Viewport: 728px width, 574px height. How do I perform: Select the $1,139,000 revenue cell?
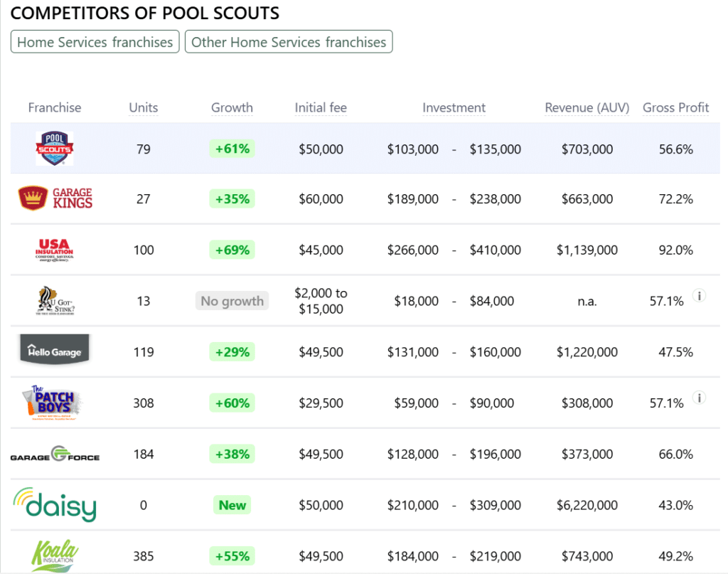pos(587,250)
